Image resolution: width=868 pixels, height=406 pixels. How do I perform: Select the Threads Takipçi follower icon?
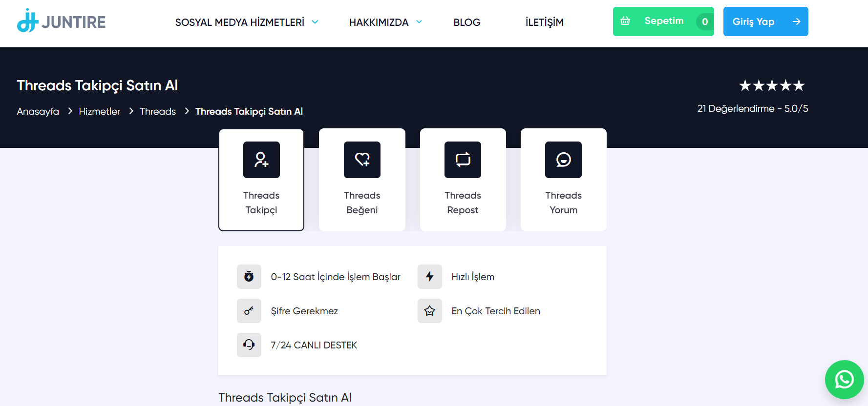coord(261,160)
